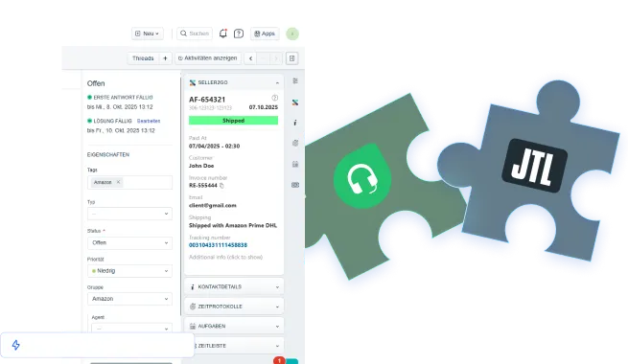Open the Priorität dropdown showing Niedrig
628x364 pixels.
[x=129, y=271]
